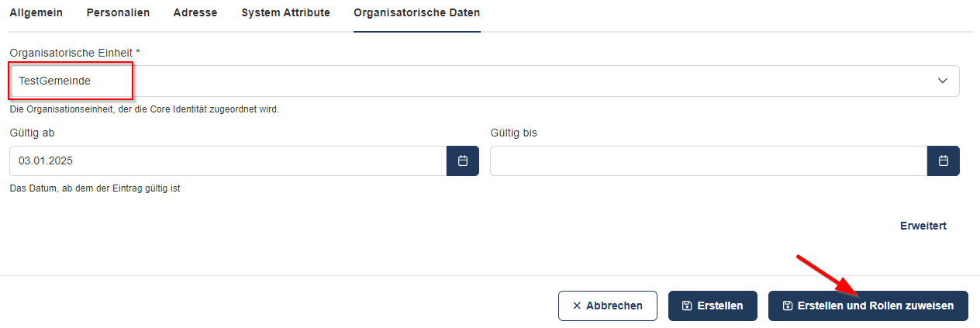Select the Organisatorische Daten tab
The image size is (980, 328).
416,13
